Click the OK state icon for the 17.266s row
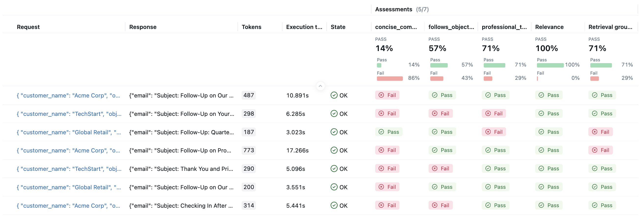644x218 pixels. (334, 150)
